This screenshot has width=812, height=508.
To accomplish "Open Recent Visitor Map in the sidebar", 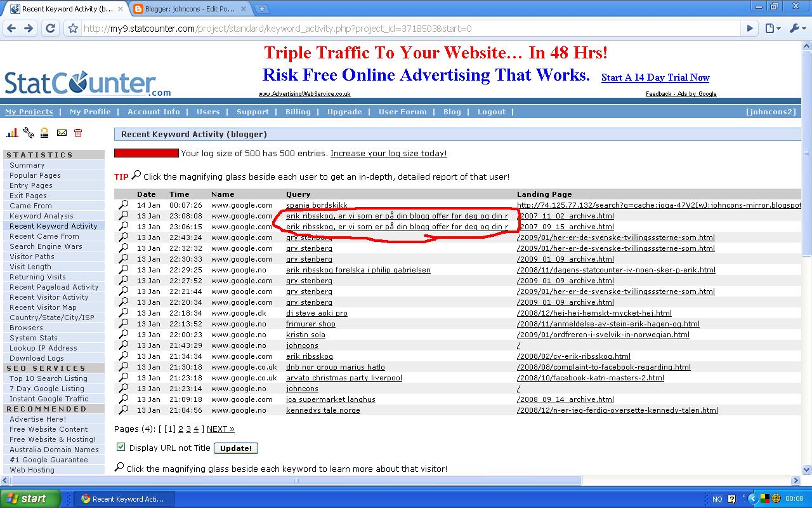I will click(x=43, y=307).
